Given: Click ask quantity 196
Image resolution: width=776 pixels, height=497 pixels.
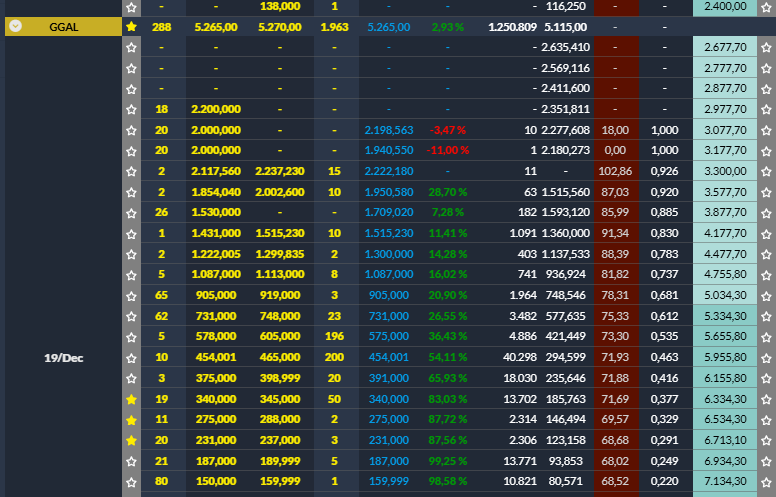Looking at the screenshot, I should 335,337.
